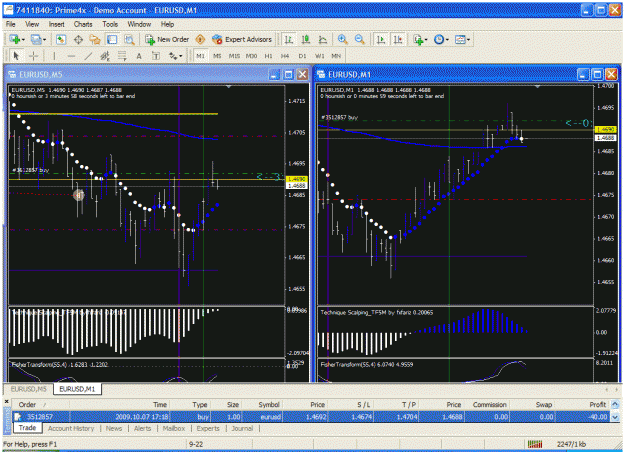Zoom out of the chart
This screenshot has height=452, width=625.
click(x=359, y=39)
